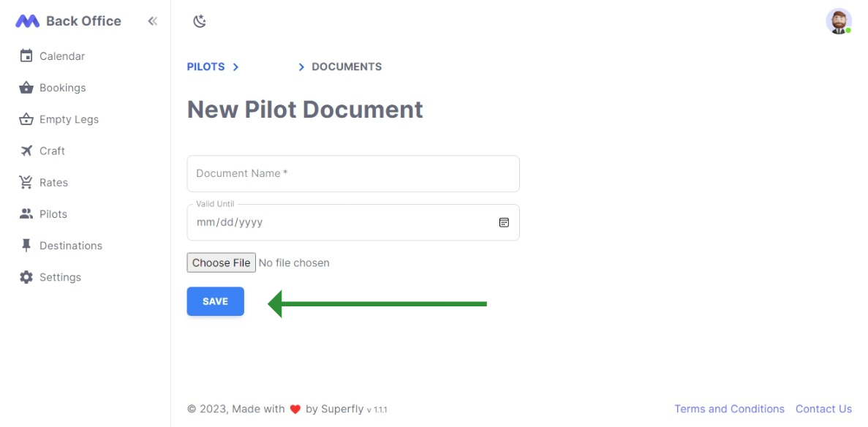This screenshot has width=868, height=427.
Task: Open the Valid Until date picker
Action: coord(504,222)
